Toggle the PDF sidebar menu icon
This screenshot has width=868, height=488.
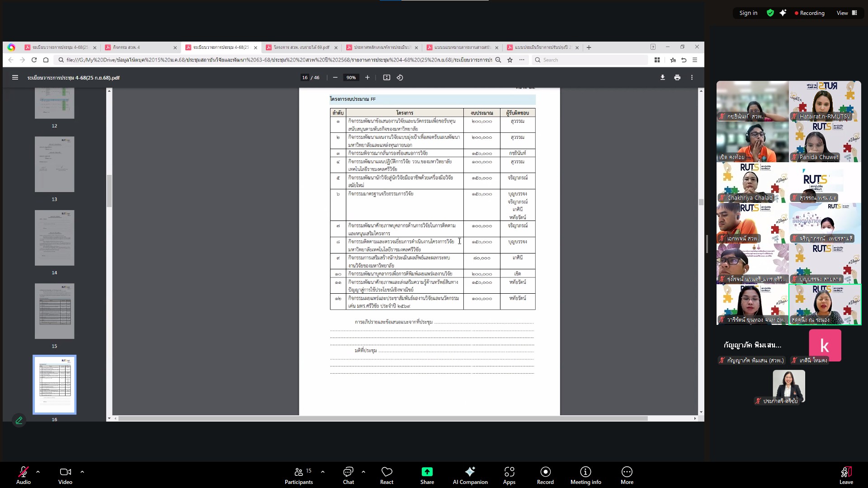click(15, 78)
